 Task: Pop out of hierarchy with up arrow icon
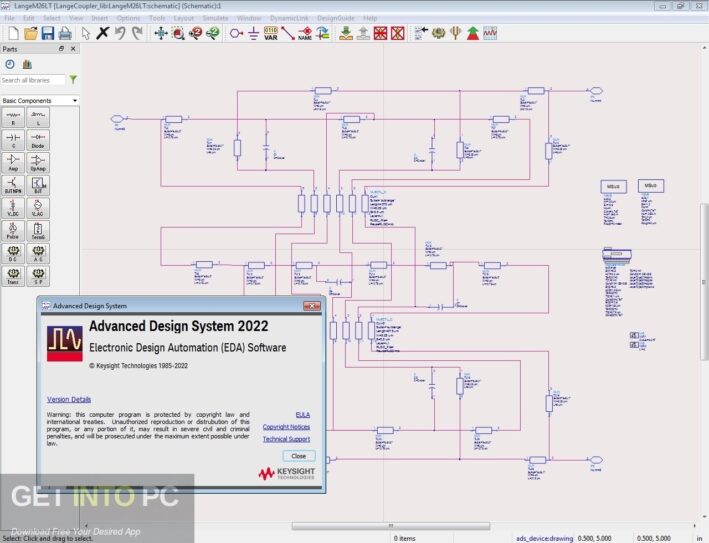[x=363, y=33]
